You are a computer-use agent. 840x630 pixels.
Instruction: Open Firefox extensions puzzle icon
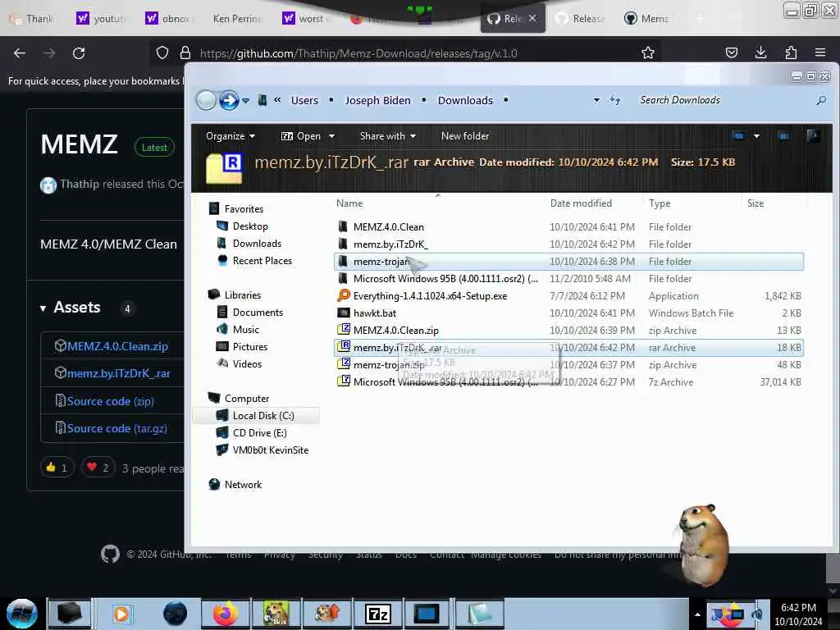click(791, 52)
